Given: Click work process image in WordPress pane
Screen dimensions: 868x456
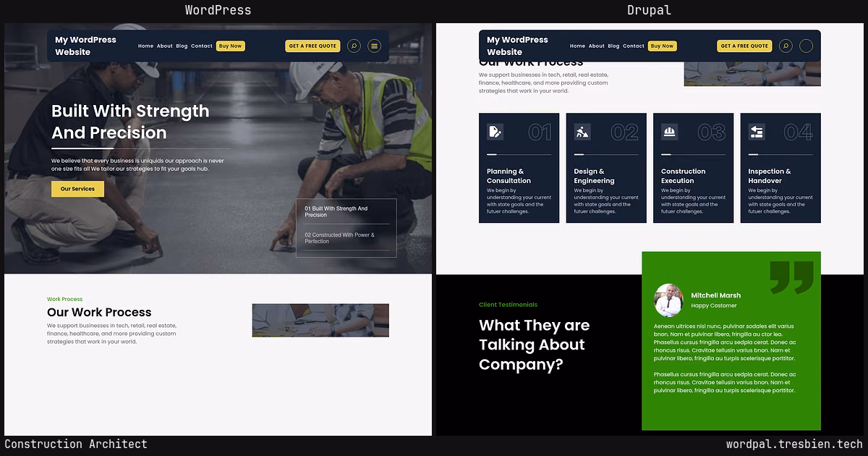Looking at the screenshot, I should (320, 320).
